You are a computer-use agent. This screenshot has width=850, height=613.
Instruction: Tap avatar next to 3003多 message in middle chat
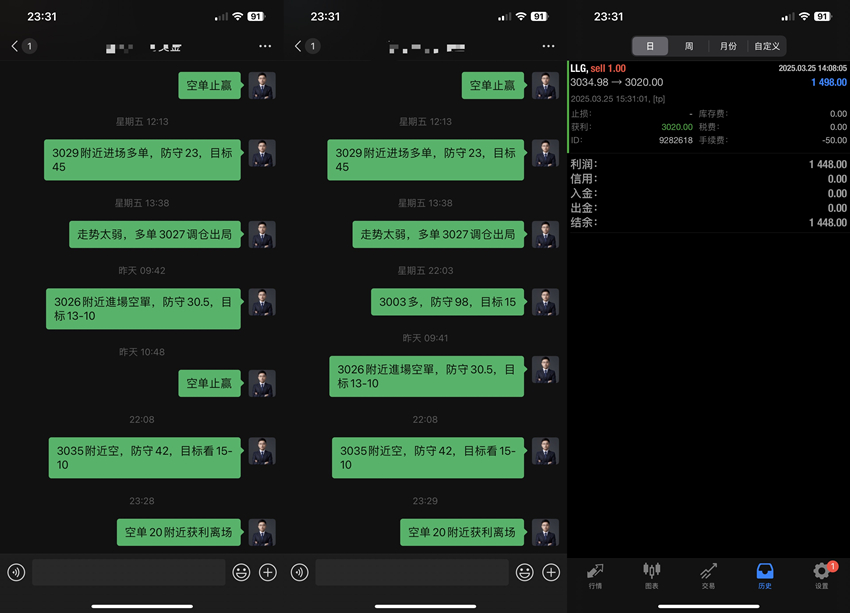pos(545,302)
